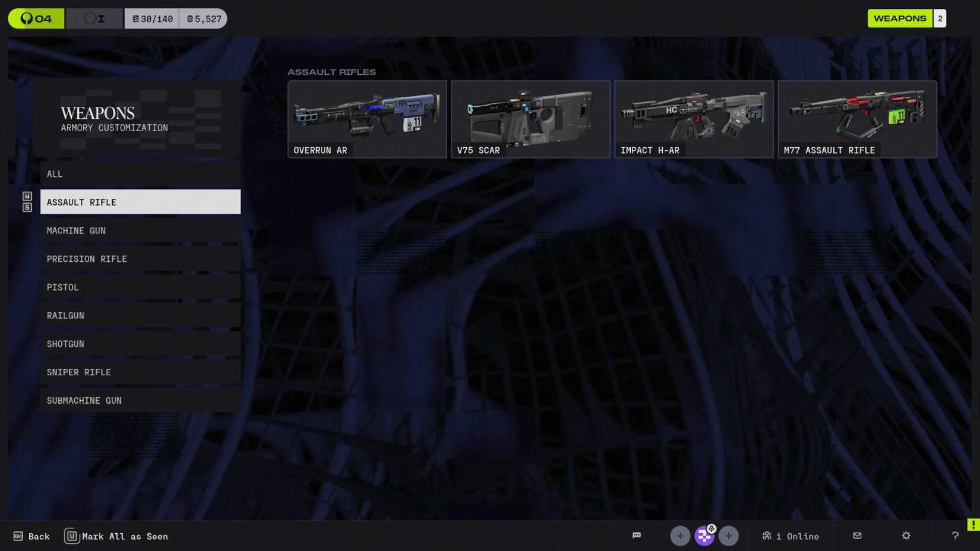
Task: Open the WEAPONS tab in top right
Action: pos(900,18)
